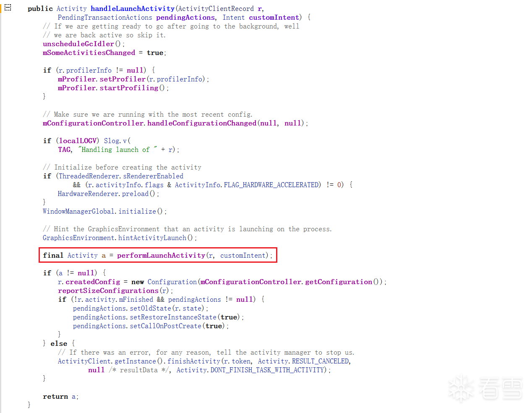Click the setProfiler method call
This screenshot has width=532, height=413.
(x=122, y=79)
